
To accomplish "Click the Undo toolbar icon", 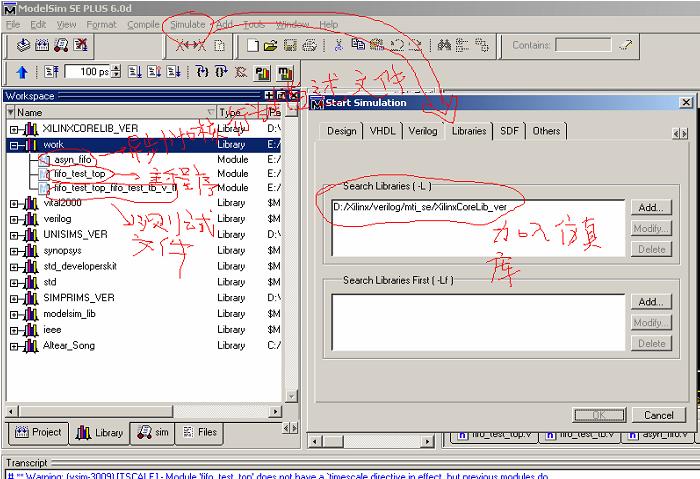I will point(396,45).
